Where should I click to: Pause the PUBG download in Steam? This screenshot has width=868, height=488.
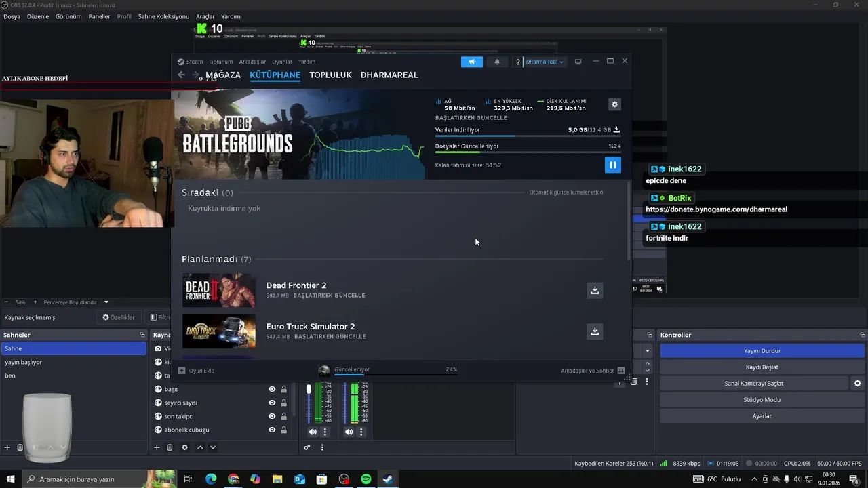[612, 165]
